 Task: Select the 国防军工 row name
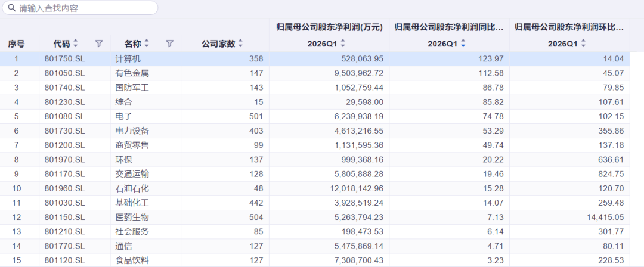tap(132, 88)
